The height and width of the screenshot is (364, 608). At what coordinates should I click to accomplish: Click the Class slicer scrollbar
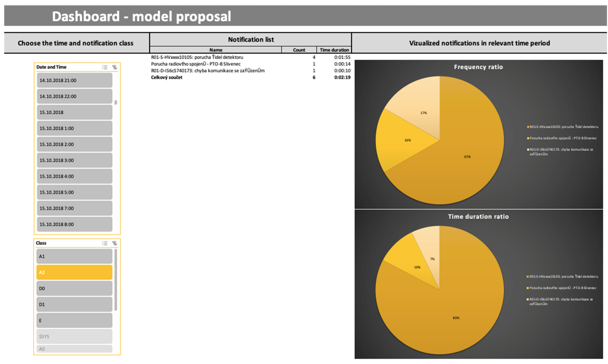116,280
